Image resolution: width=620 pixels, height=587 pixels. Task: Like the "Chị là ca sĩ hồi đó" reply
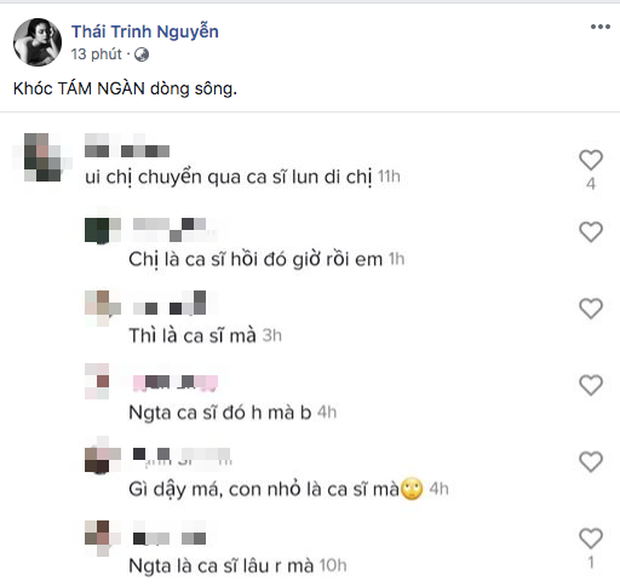591,233
